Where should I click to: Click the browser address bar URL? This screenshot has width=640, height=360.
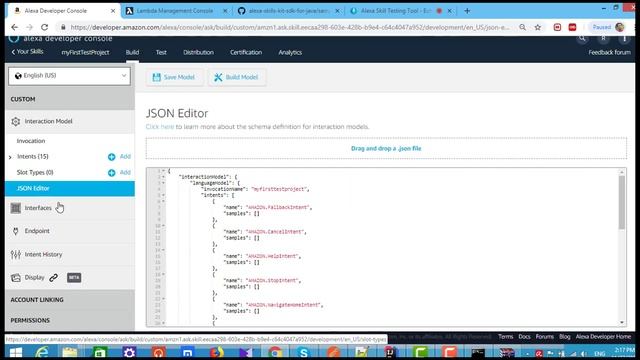(290, 27)
